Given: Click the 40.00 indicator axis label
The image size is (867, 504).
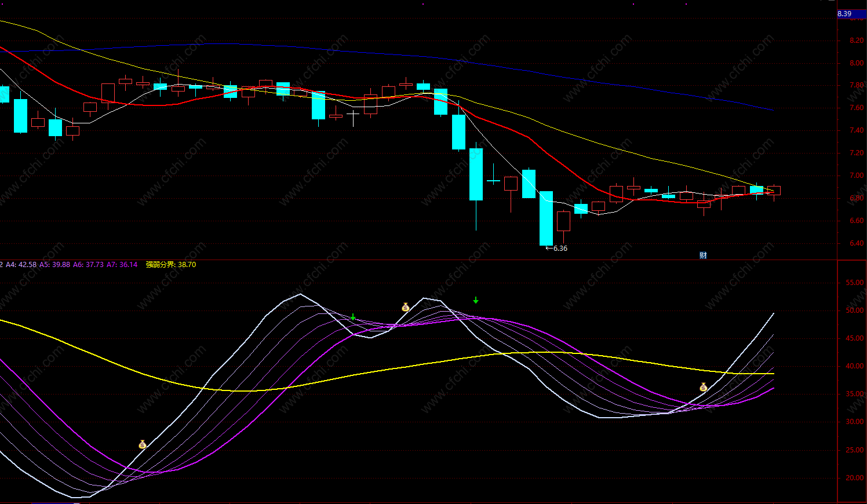Looking at the screenshot, I should (x=855, y=366).
